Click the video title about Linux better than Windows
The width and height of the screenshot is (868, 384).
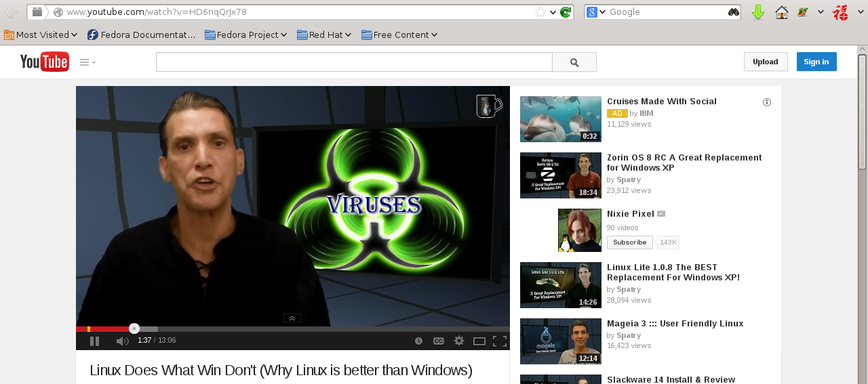point(281,370)
